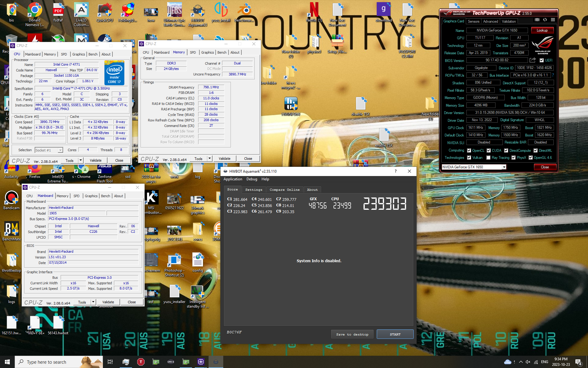Image resolution: width=588 pixels, height=368 pixels.
Task: Open the Audacity desktop icon
Action: [x=11, y=171]
